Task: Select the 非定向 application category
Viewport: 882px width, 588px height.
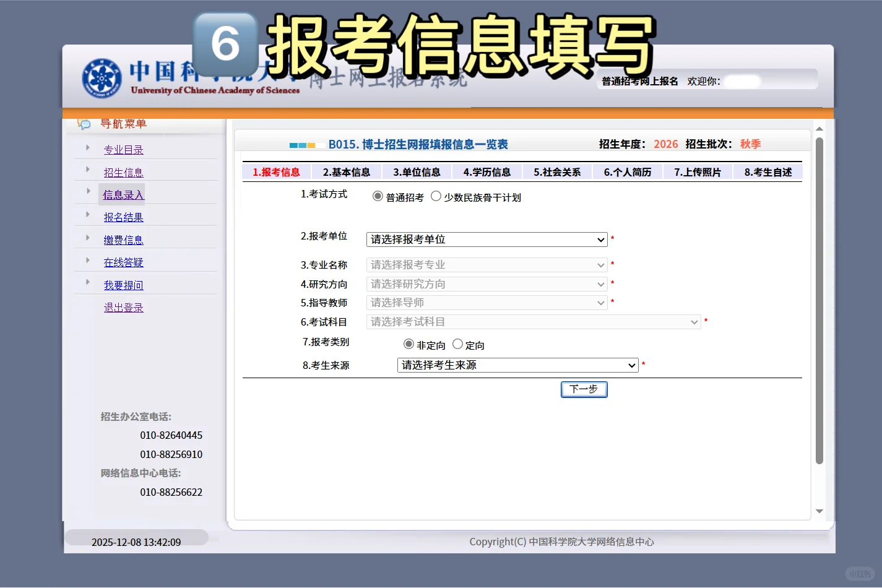Action: click(409, 344)
